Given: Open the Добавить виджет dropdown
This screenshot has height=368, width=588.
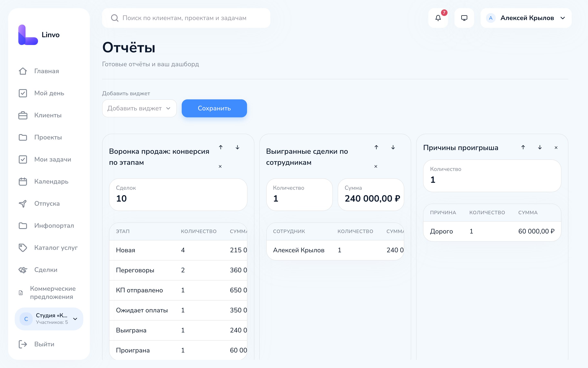Looking at the screenshot, I should (139, 108).
